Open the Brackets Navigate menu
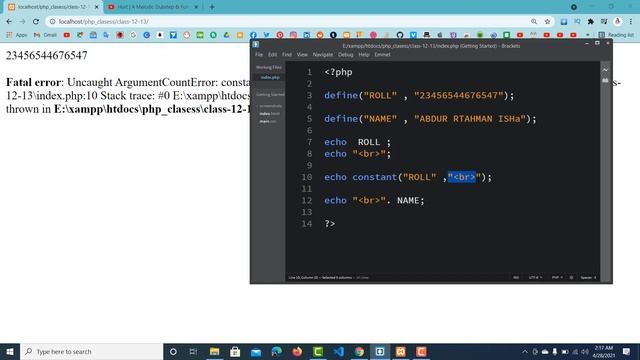640x360 pixels. pos(323,55)
